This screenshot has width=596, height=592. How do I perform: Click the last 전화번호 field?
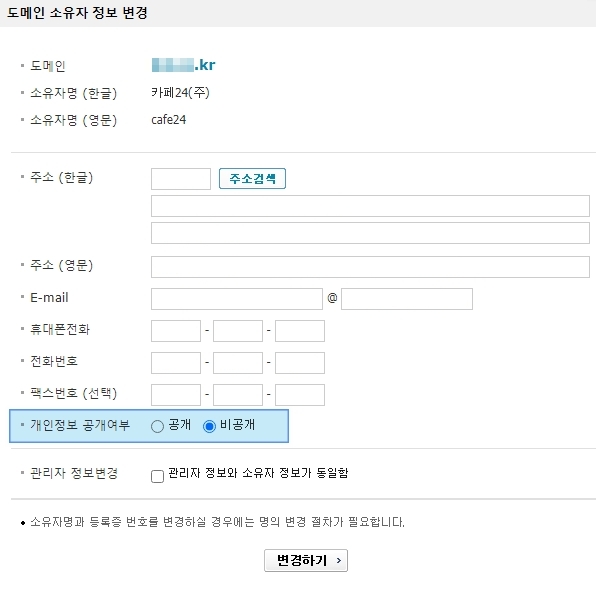tap(300, 363)
